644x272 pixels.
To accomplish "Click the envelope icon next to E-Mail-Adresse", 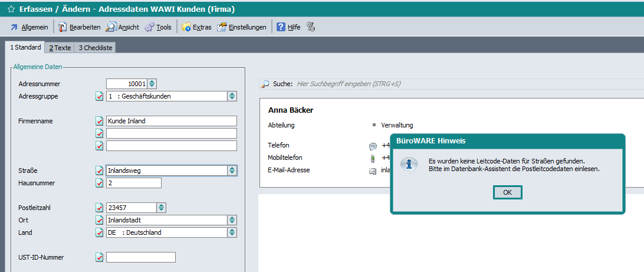I will pos(373,171).
